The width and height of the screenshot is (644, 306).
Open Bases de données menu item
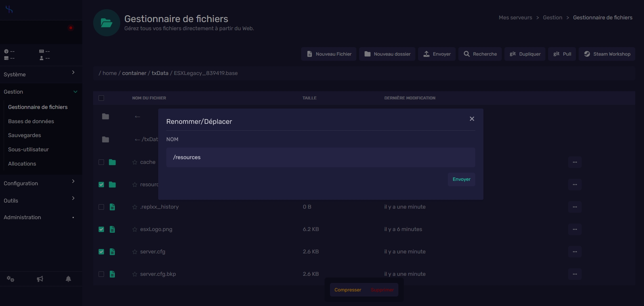tap(31, 121)
